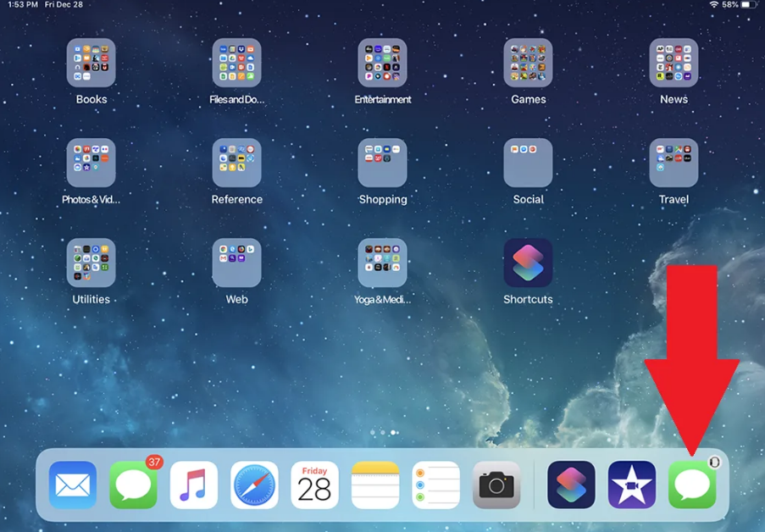The height and width of the screenshot is (532, 765).
Task: Open the Mail app in the dock
Action: (x=73, y=485)
